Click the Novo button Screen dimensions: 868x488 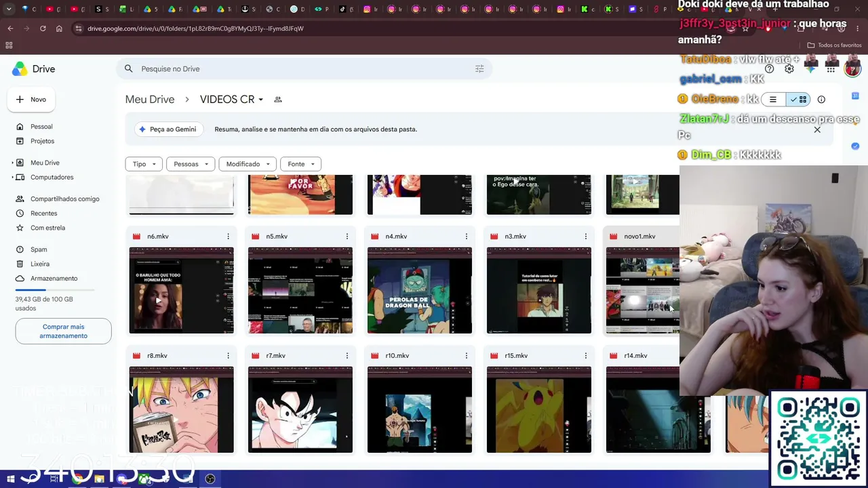point(31,100)
